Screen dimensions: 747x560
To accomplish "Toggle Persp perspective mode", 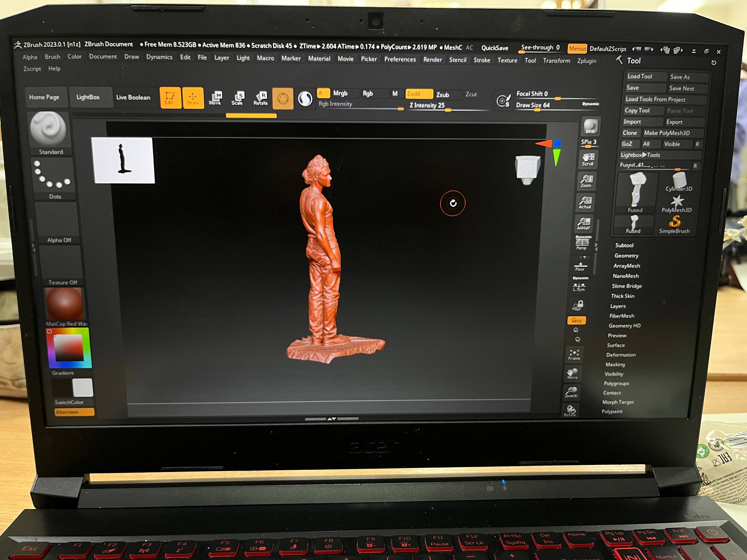I will pyautogui.click(x=582, y=243).
